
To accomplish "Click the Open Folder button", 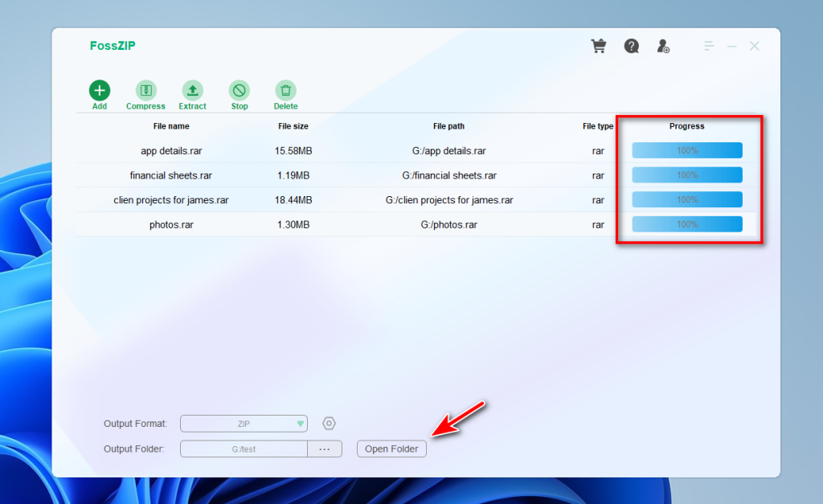I will (391, 449).
